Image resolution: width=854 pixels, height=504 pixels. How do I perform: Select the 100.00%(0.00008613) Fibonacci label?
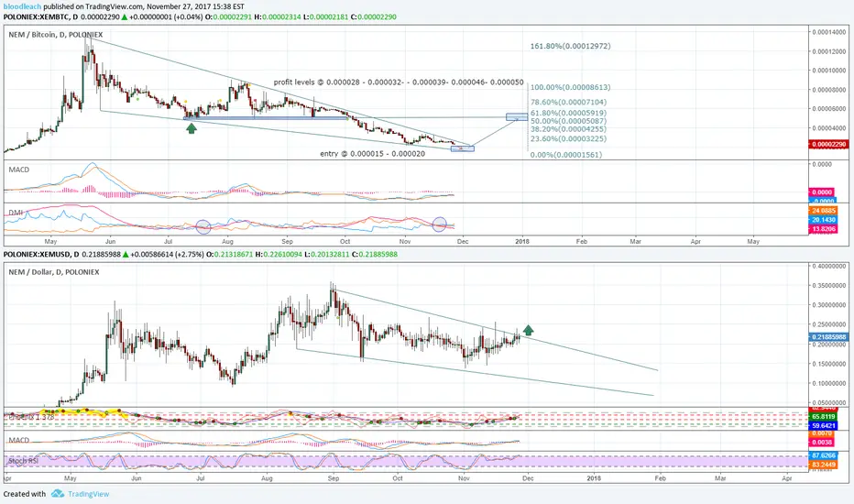point(570,87)
